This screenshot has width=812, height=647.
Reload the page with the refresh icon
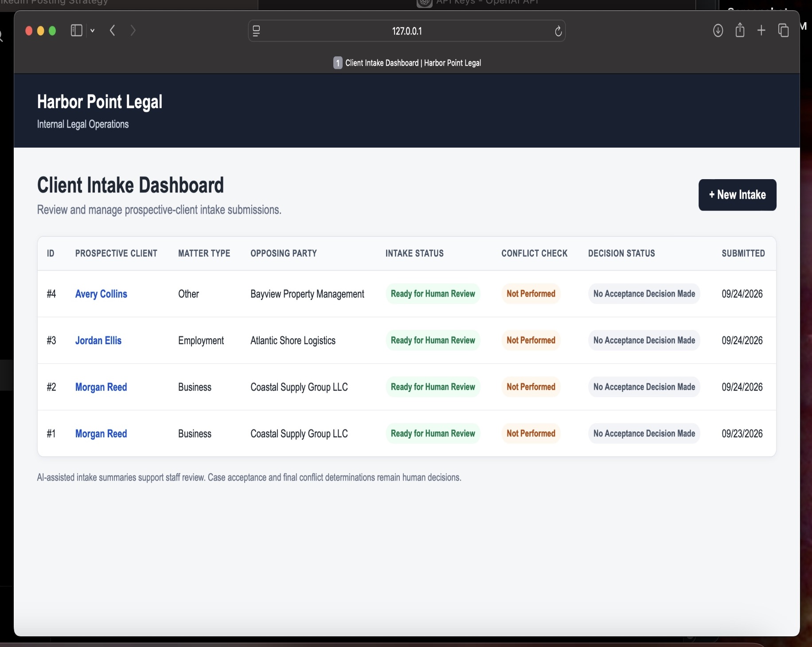click(558, 31)
